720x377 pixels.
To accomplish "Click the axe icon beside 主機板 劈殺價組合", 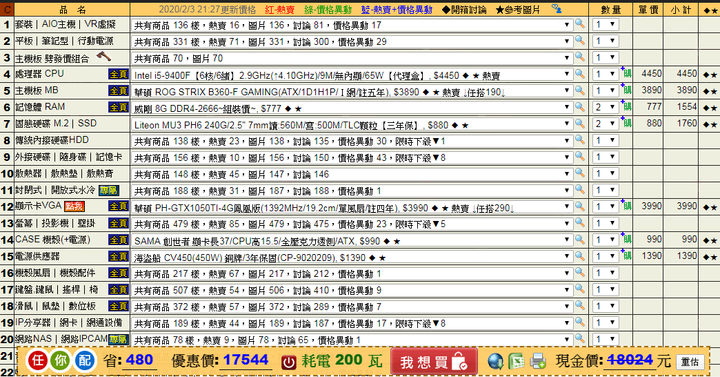I will [104, 56].
